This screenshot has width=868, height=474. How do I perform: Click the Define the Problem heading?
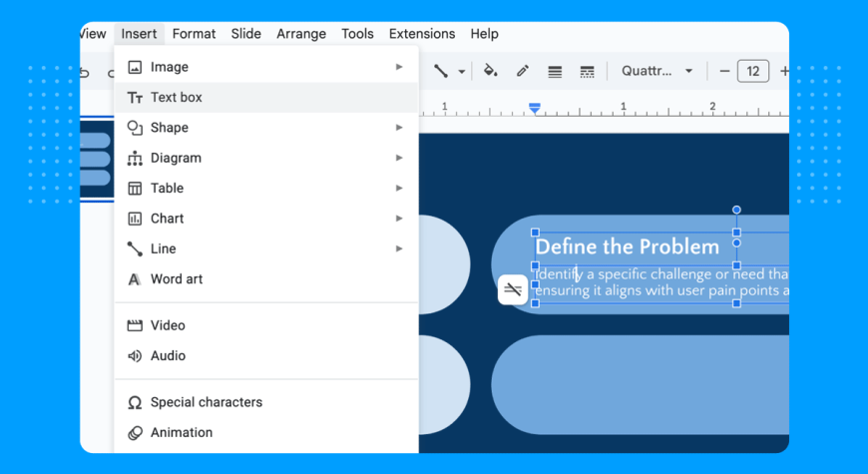628,246
